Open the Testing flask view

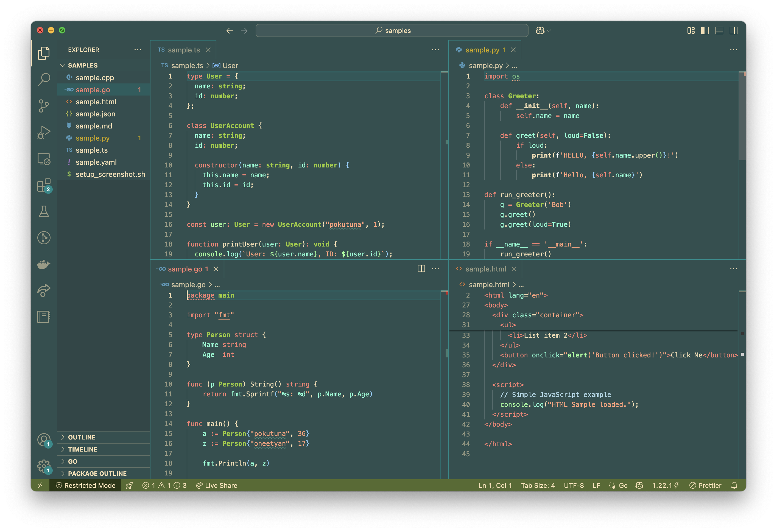pyautogui.click(x=44, y=211)
